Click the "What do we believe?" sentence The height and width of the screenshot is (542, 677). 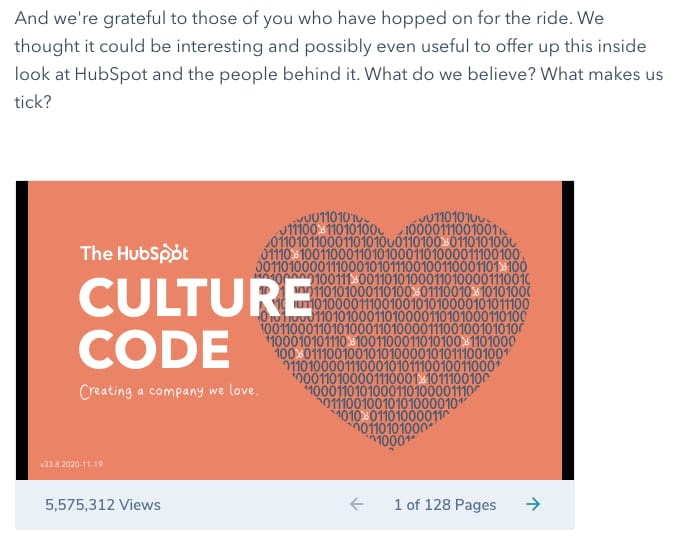[x=450, y=74]
